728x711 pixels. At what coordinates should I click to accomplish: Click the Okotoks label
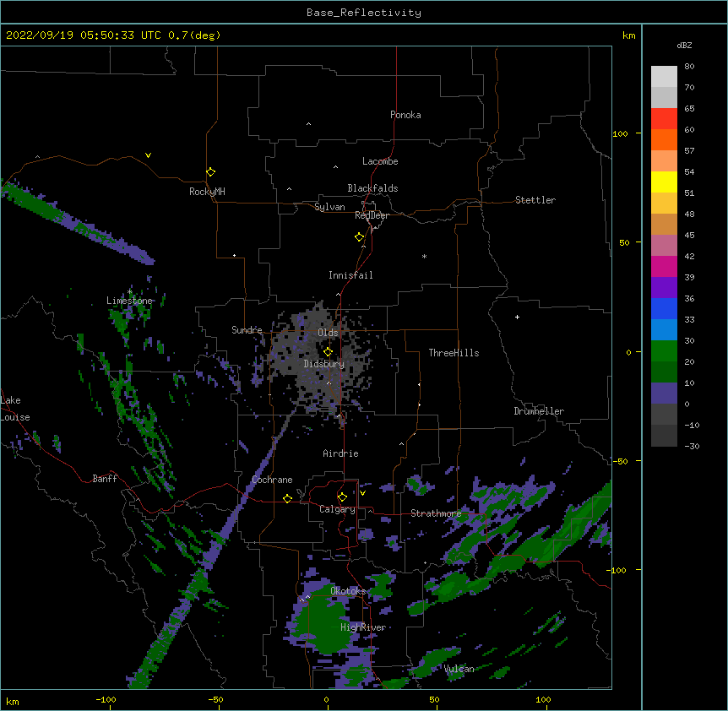[x=348, y=591]
